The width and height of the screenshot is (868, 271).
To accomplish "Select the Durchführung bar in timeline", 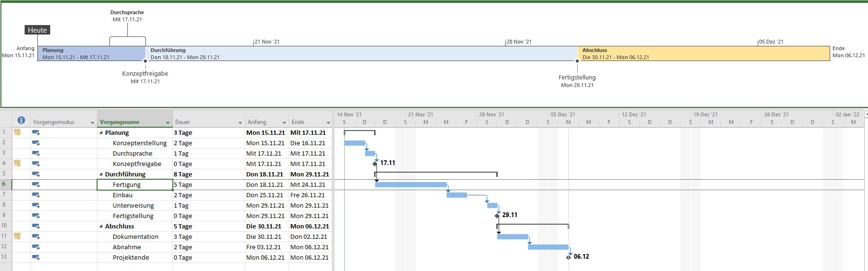I will [x=360, y=53].
